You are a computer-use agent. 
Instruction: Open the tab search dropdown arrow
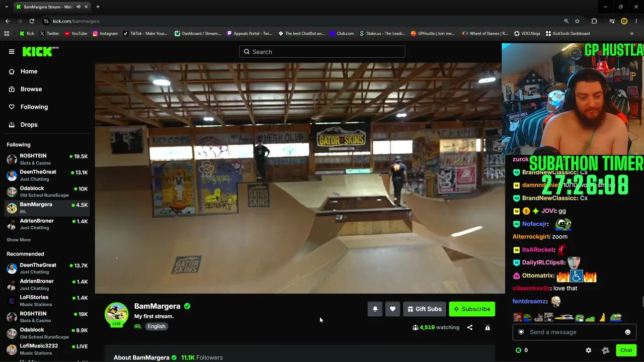tap(7, 7)
